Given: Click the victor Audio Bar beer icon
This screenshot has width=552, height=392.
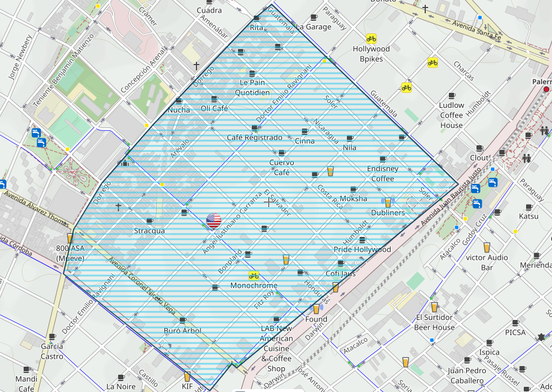Looking at the screenshot, I should click(x=486, y=247).
